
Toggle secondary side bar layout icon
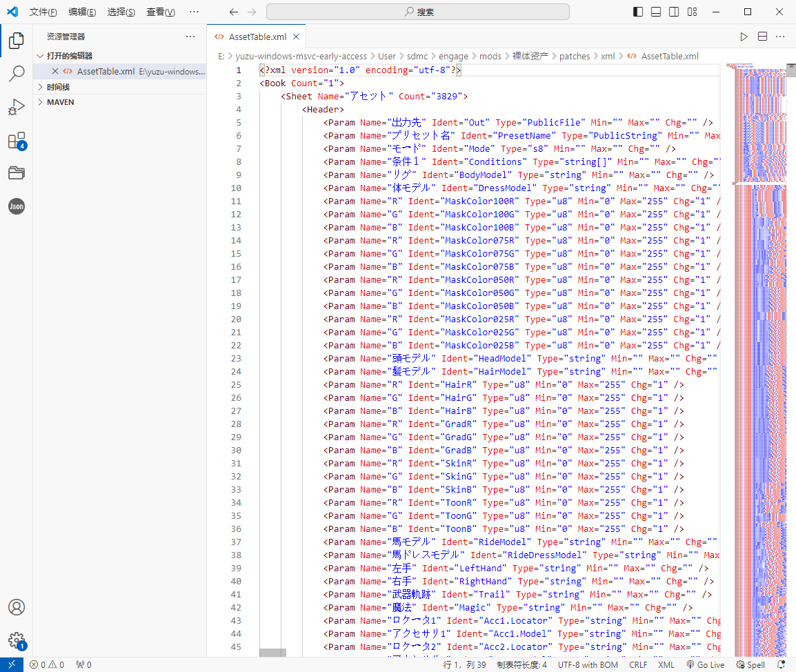[674, 12]
